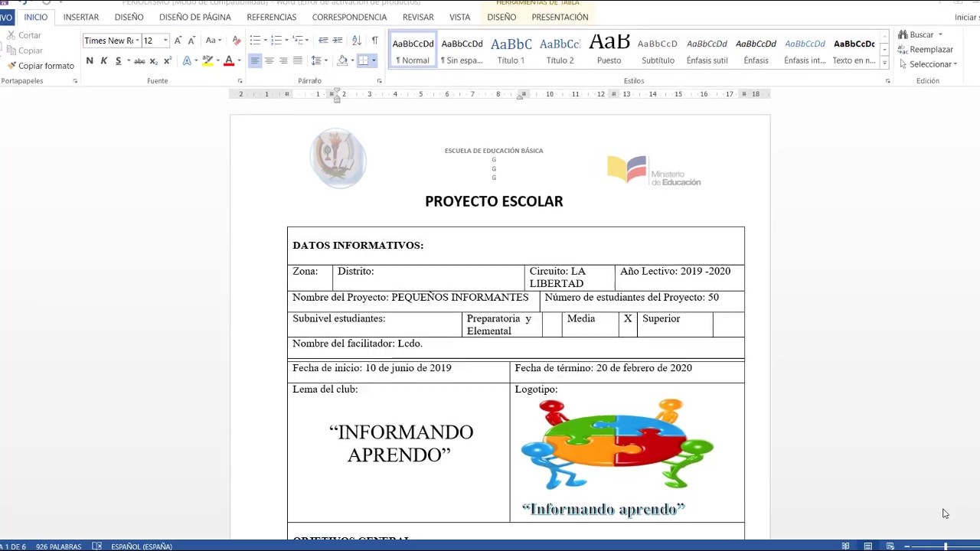980x551 pixels.
Task: Toggle strikethrough (abc) formatting
Action: tap(139, 60)
